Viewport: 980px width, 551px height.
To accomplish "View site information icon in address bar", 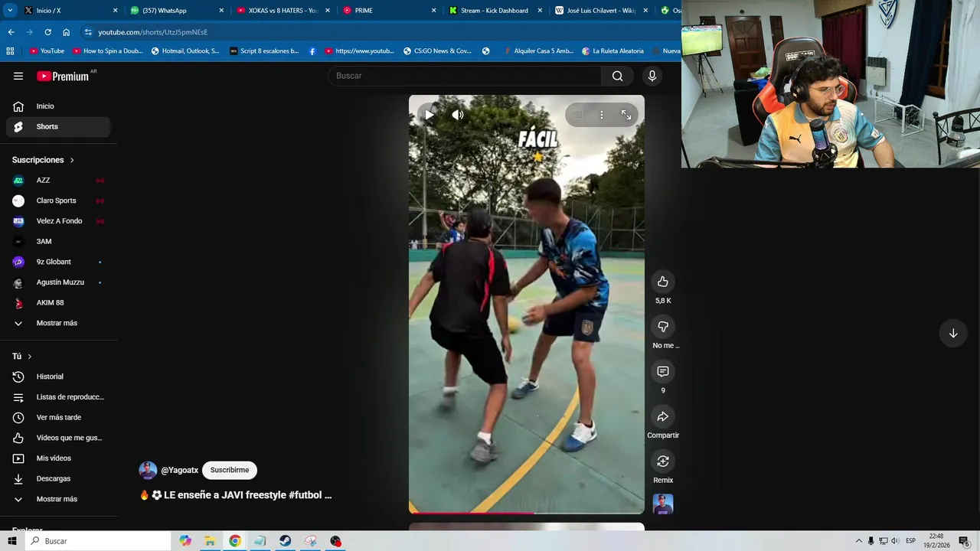I will [x=88, y=32].
